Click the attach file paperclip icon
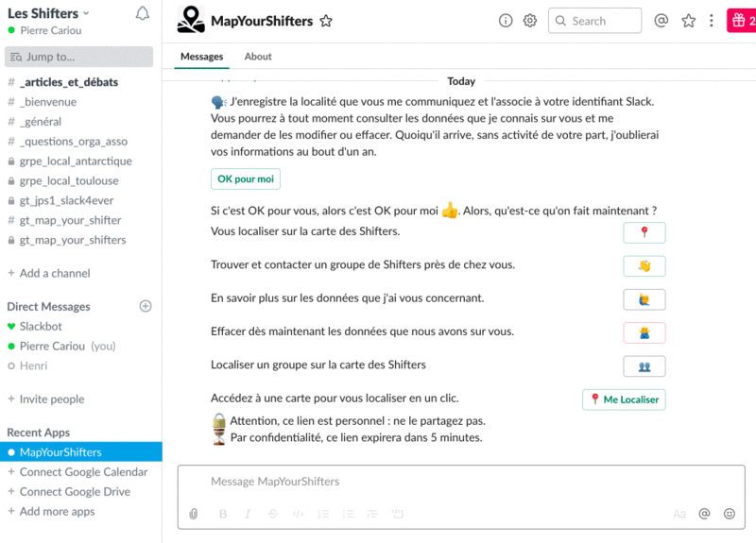Screen dimensions: 756x543 pos(194,514)
